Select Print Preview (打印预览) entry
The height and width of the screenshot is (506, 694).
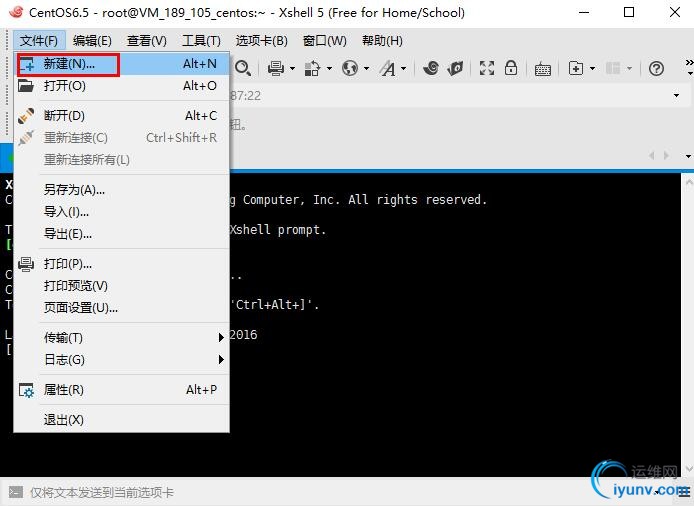122,286
